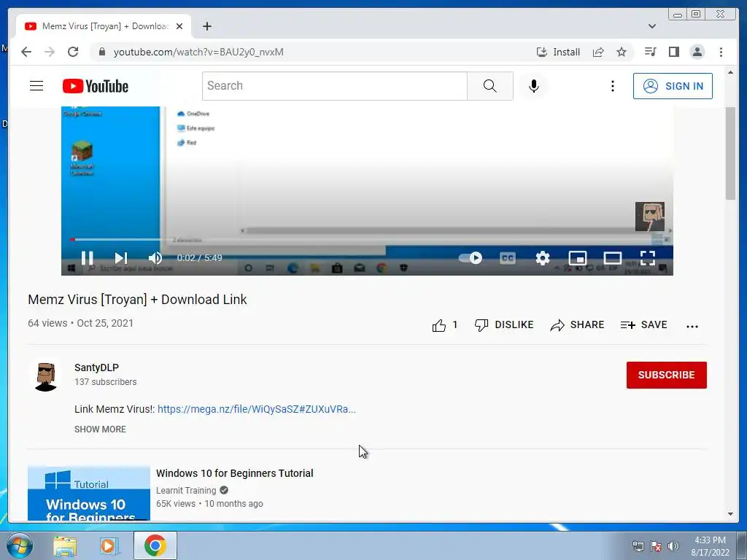Reload the YouTube page
Viewport: 747px width, 560px height.
point(73,52)
